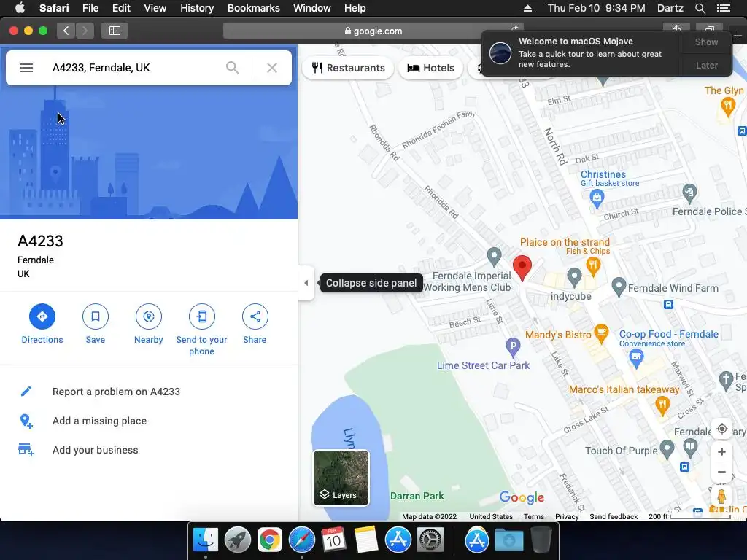Search Nearby places icon
The image size is (747, 560).
tap(149, 316)
